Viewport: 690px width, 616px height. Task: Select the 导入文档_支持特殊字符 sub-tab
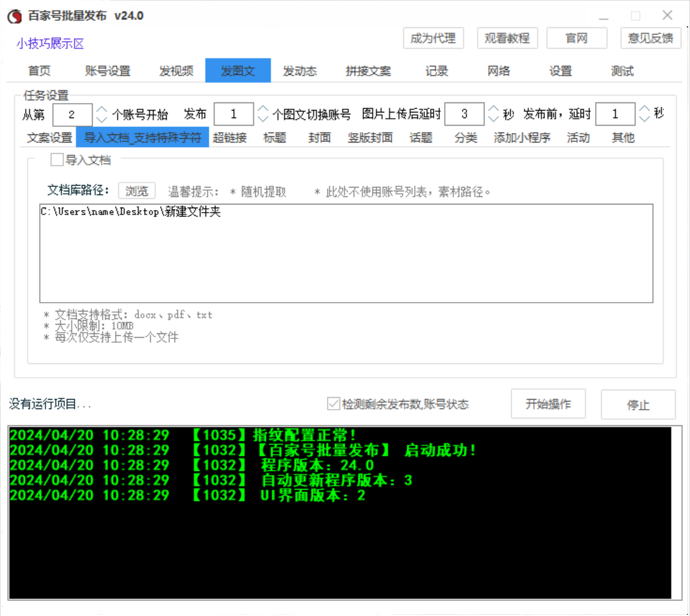pyautogui.click(x=142, y=138)
